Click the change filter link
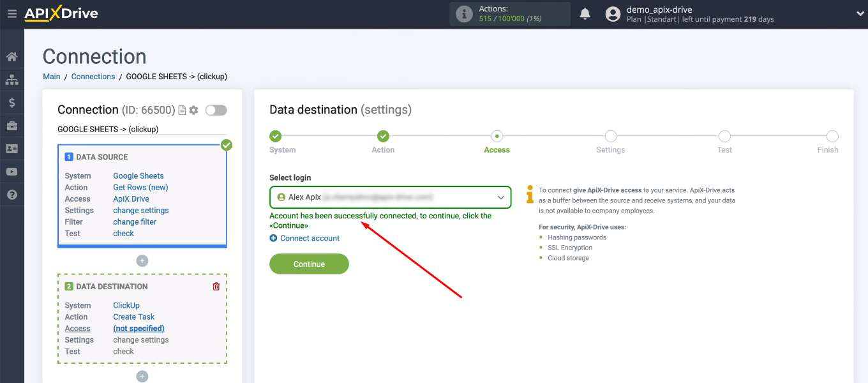Screen dimensions: 868x383 135,222
